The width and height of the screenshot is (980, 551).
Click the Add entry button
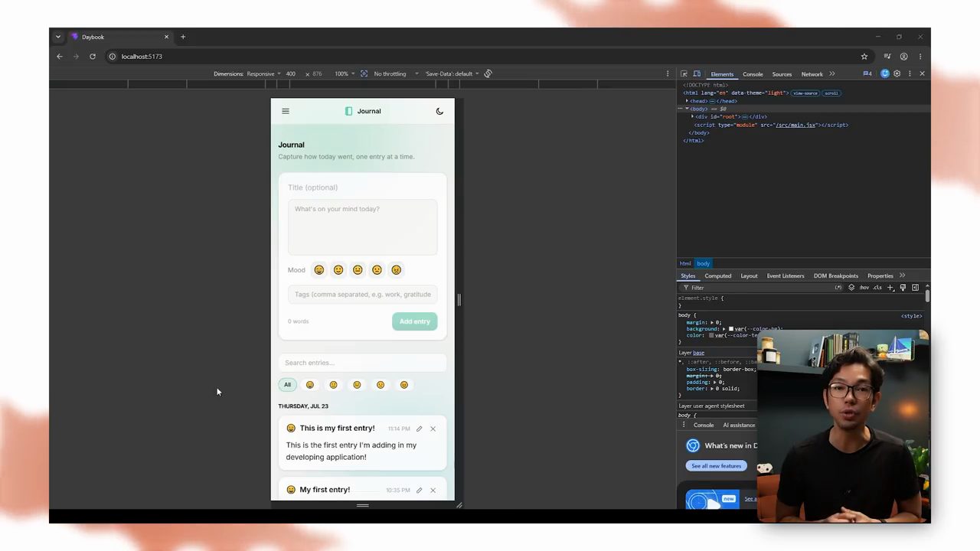414,321
